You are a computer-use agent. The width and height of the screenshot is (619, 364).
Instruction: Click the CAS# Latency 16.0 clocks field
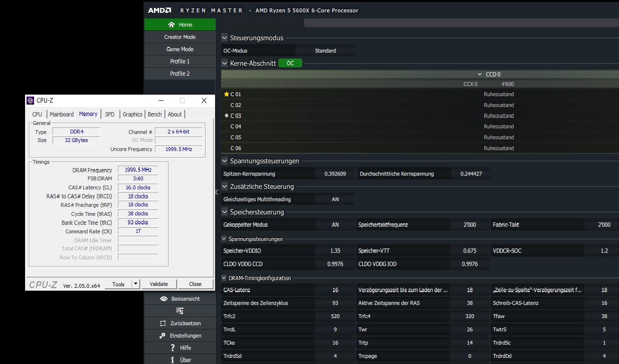click(x=138, y=187)
